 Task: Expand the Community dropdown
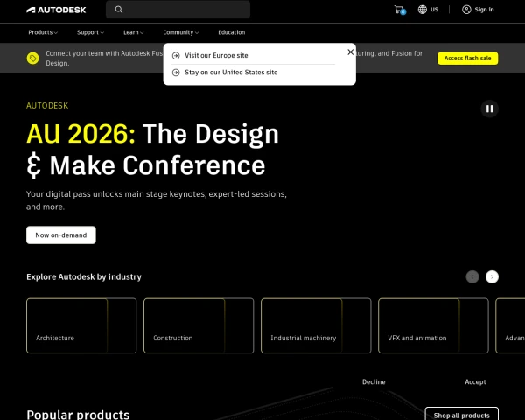[181, 32]
